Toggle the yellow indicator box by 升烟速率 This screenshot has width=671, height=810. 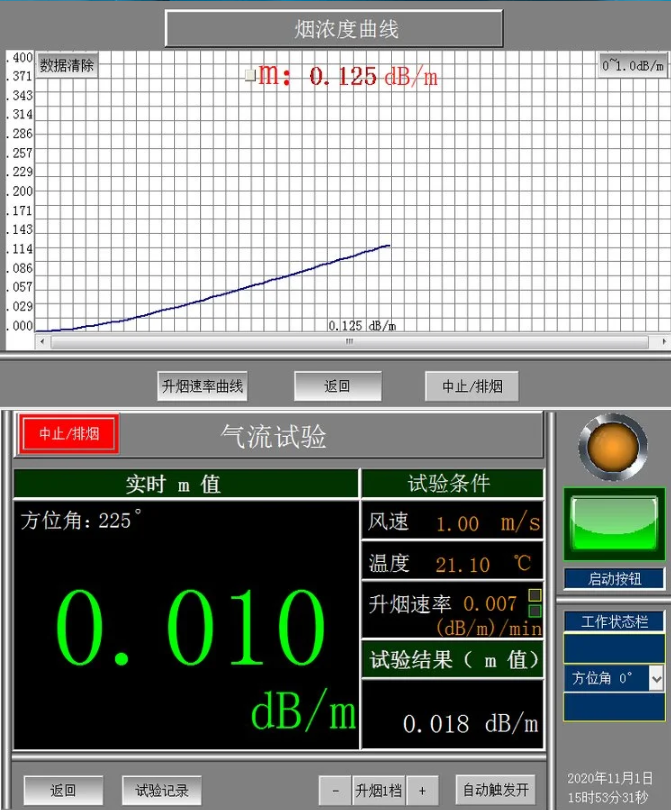pos(535,595)
